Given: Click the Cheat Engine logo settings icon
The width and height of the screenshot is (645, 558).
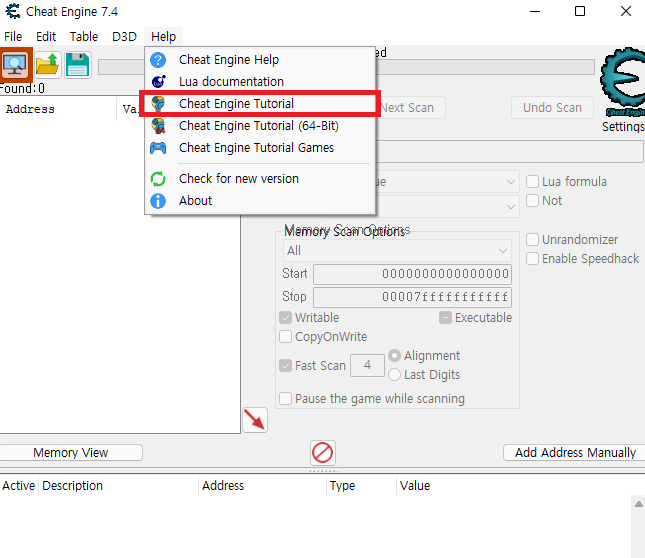Looking at the screenshot, I should pos(622,81).
